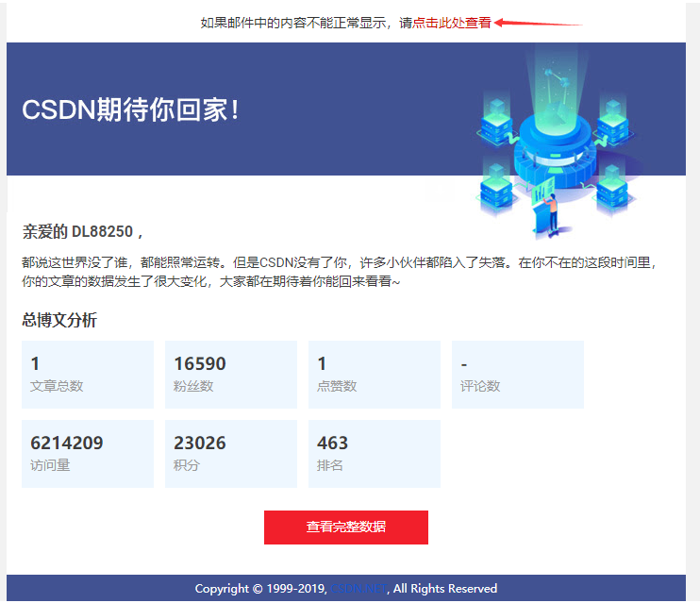Select the 访问量 6214209 card
This screenshot has height=603, width=700.
tap(88, 453)
